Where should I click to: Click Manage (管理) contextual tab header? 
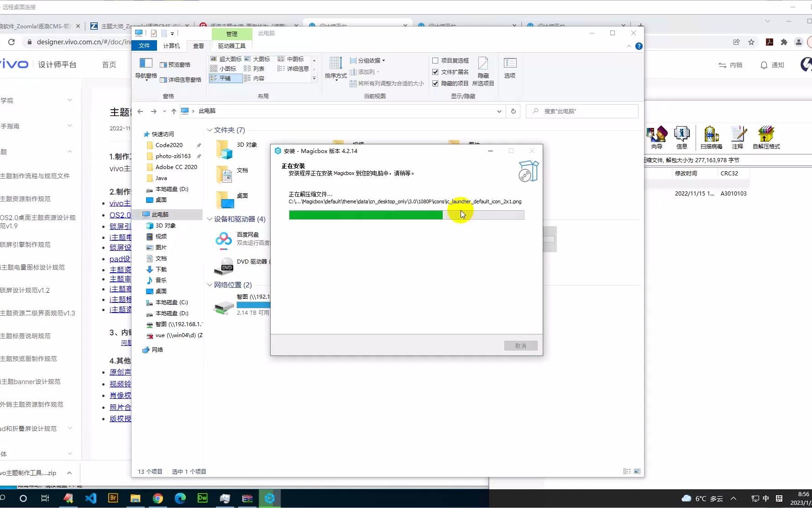pos(232,33)
